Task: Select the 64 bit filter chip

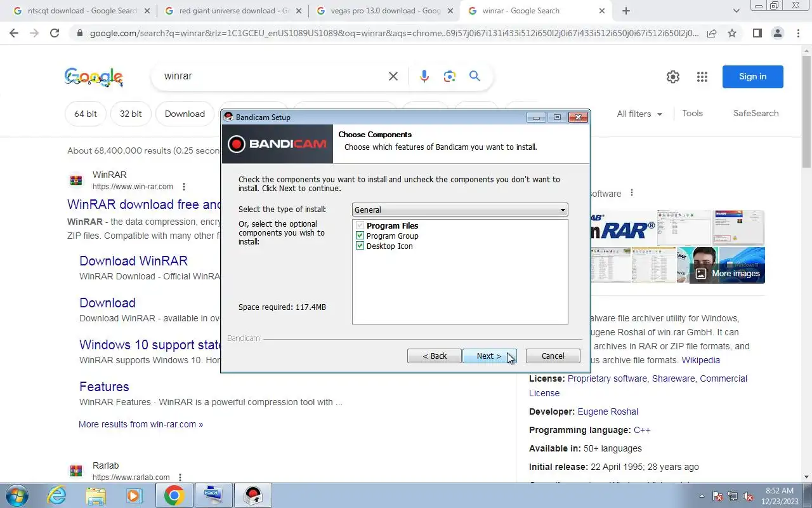Action: pyautogui.click(x=86, y=114)
